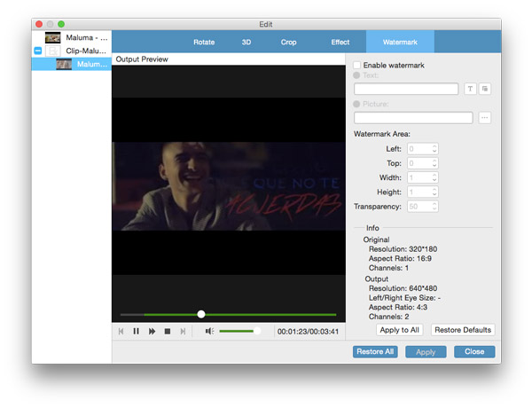Open the Effect tab
This screenshot has width=532, height=408.
point(340,42)
